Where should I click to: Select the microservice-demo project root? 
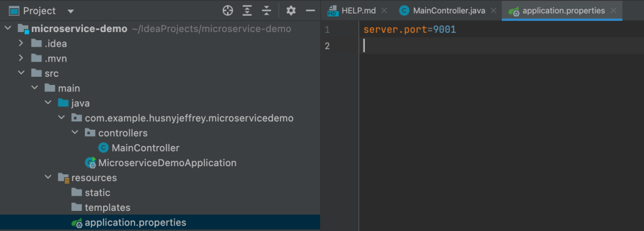(x=79, y=29)
